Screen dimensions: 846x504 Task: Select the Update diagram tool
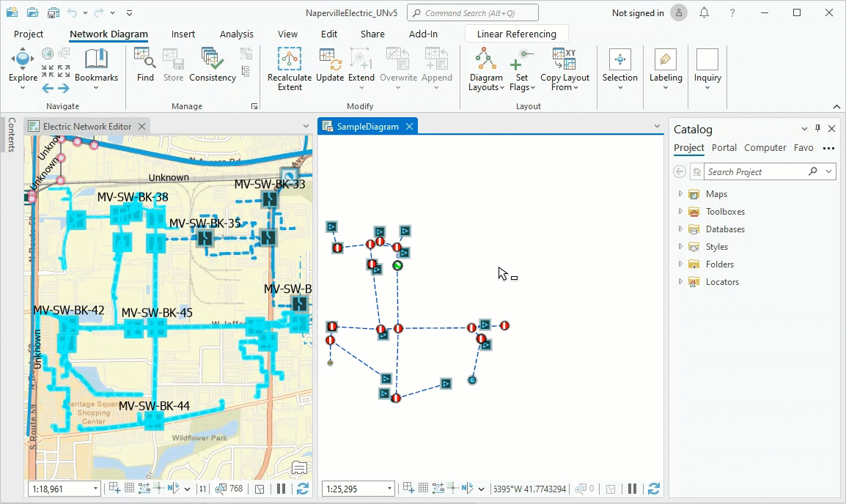point(331,66)
